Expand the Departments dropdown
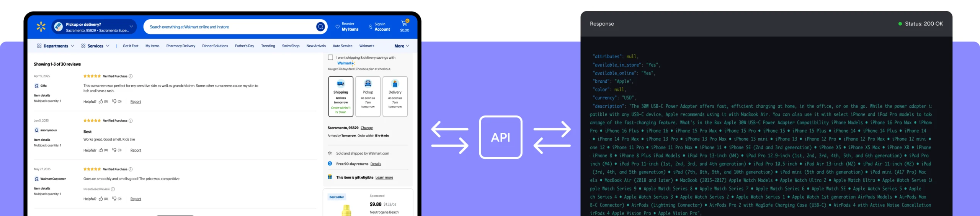The height and width of the screenshot is (216, 980). coord(56,46)
